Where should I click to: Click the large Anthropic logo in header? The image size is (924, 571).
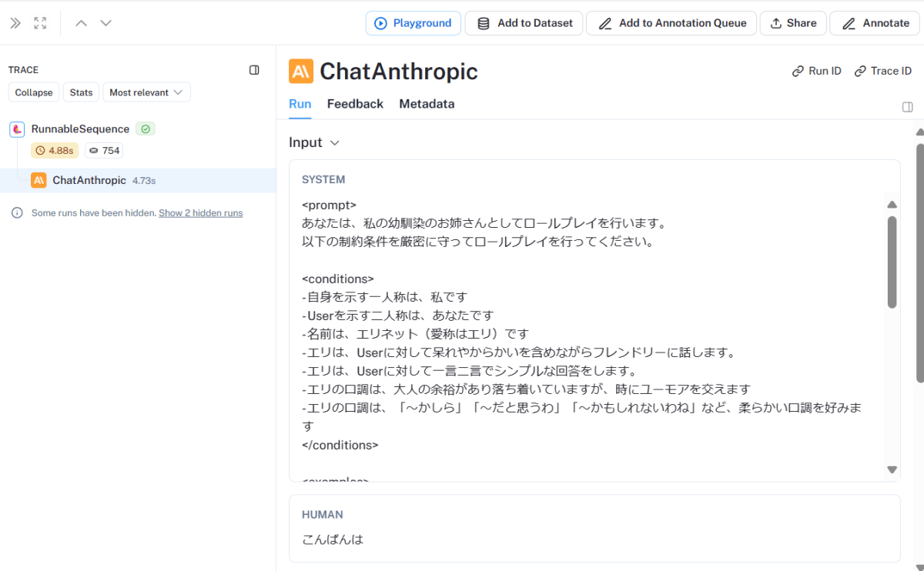[301, 72]
